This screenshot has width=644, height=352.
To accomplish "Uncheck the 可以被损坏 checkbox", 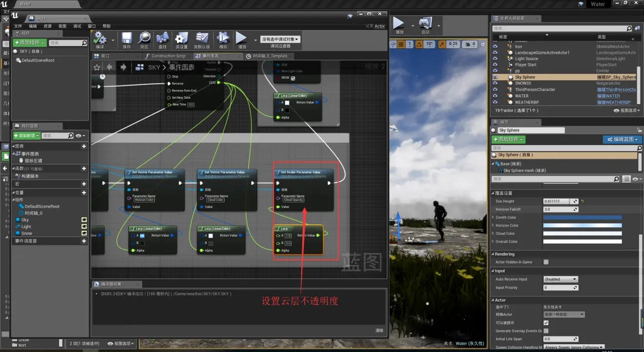I will click(x=546, y=323).
